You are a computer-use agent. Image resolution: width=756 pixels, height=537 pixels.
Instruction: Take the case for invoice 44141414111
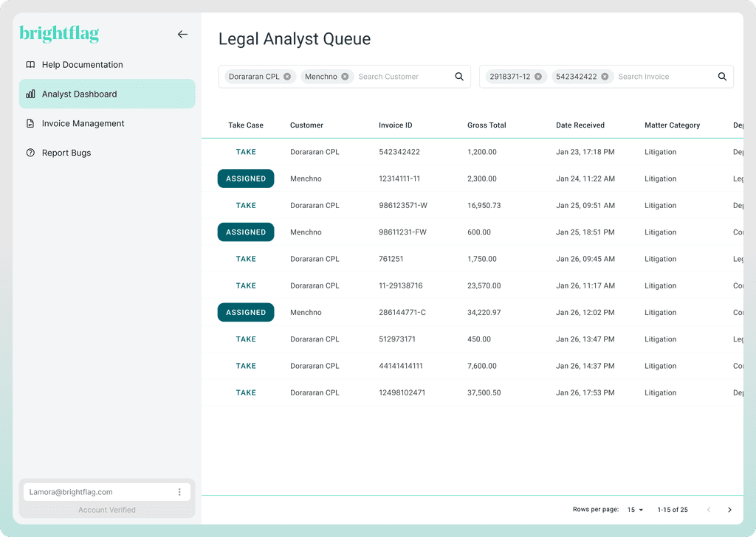[246, 366]
